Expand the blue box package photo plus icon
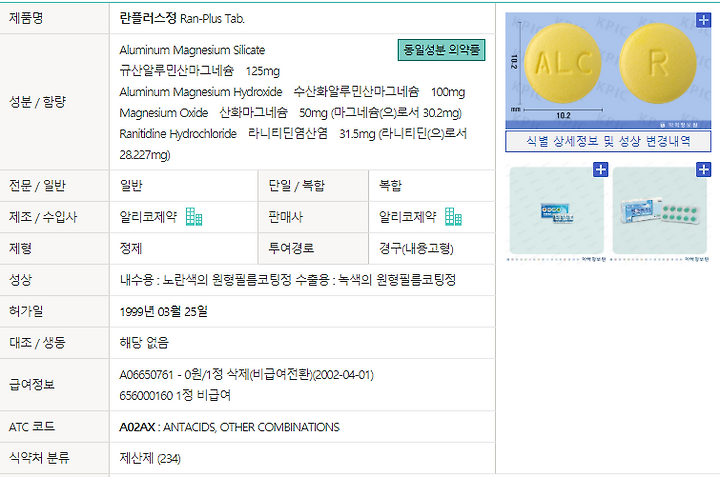720x477 pixels. tap(601, 169)
